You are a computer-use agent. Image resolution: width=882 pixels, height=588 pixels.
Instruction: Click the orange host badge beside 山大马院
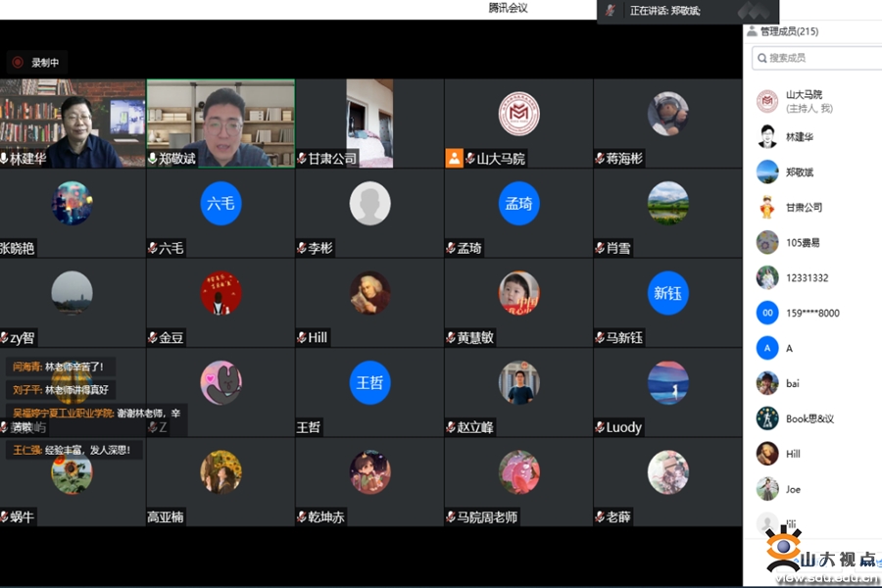pyautogui.click(x=454, y=158)
